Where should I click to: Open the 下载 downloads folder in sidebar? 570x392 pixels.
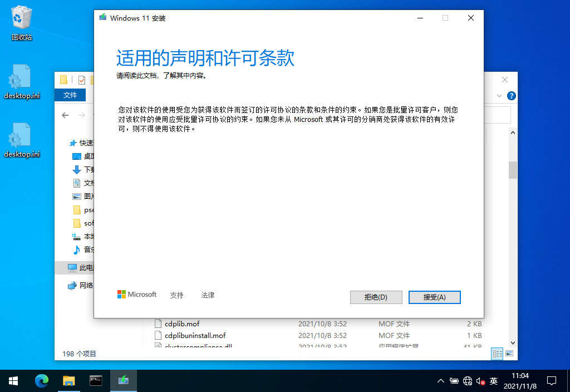(x=83, y=169)
